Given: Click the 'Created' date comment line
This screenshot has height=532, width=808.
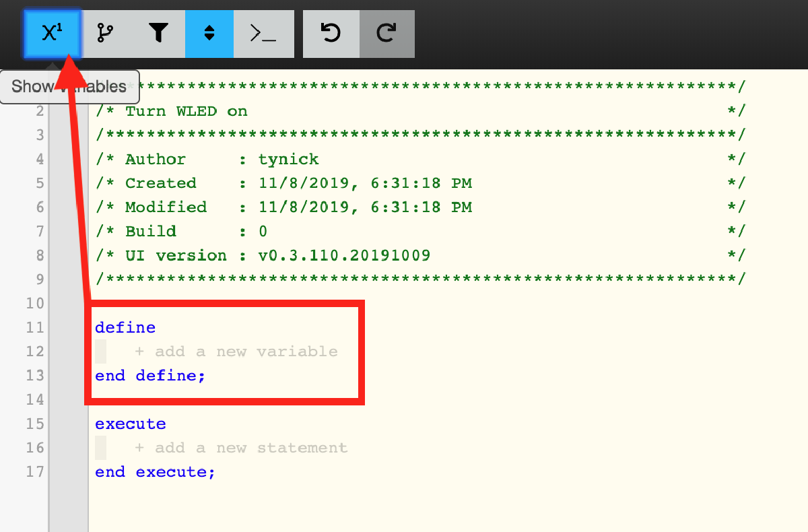Looking at the screenshot, I should coord(420,183).
